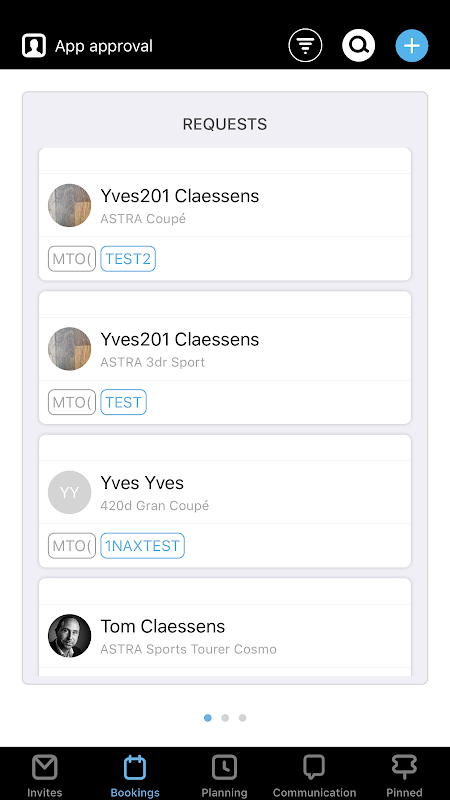450x800 pixels.
Task: Select the third page indicator dot
Action: pyautogui.click(x=242, y=718)
